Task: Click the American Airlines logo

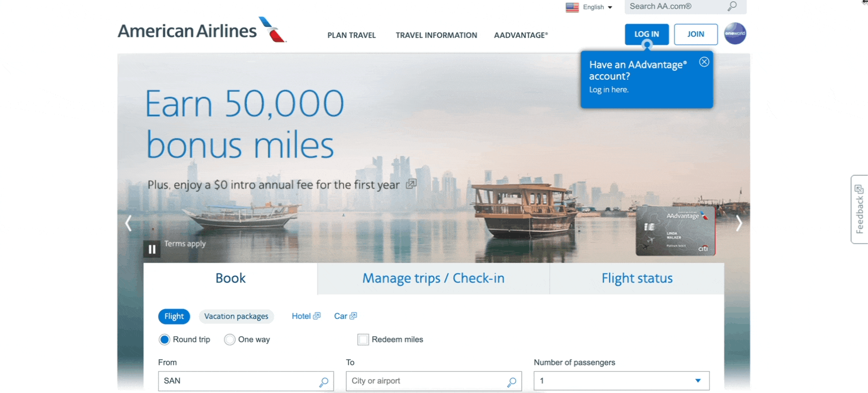Action: pos(202,30)
